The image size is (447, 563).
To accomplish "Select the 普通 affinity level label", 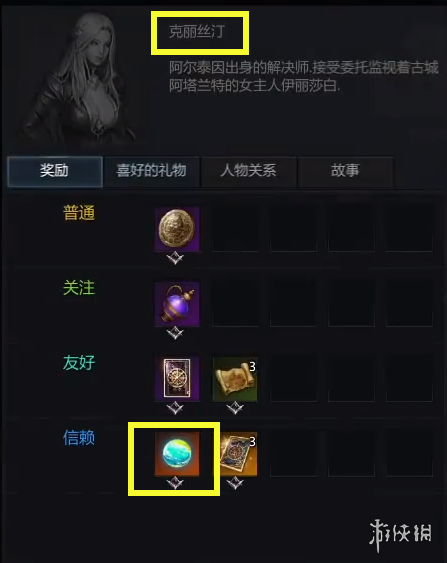I will pyautogui.click(x=79, y=213).
